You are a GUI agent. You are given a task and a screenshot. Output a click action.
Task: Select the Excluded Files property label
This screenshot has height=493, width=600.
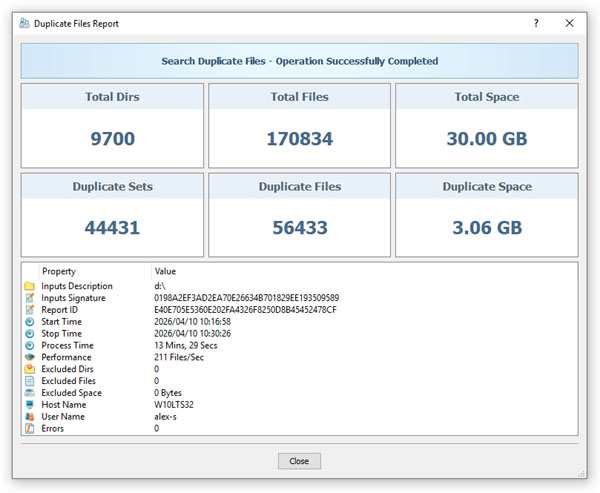click(x=68, y=381)
